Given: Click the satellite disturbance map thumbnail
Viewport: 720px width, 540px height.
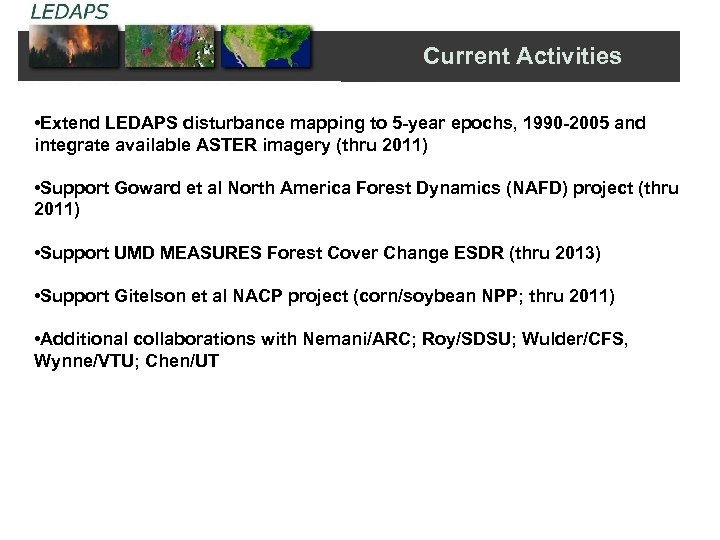Looking at the screenshot, I should [x=169, y=46].
